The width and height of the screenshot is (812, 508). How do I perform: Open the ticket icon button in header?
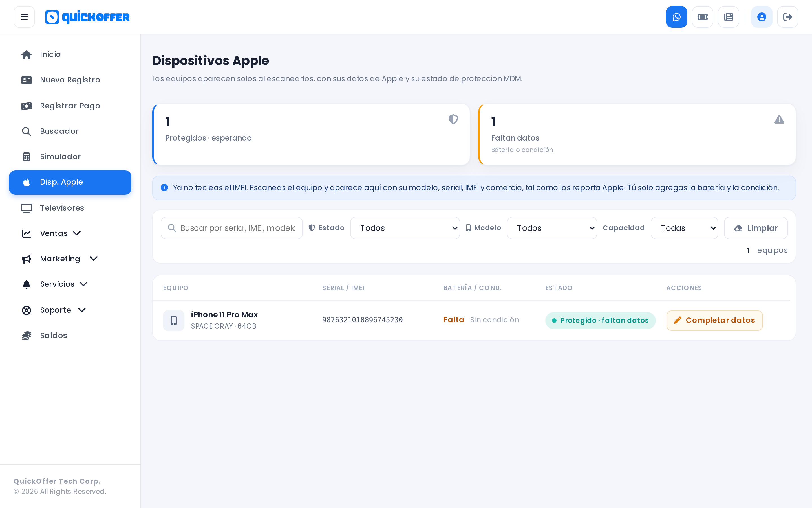click(x=702, y=17)
